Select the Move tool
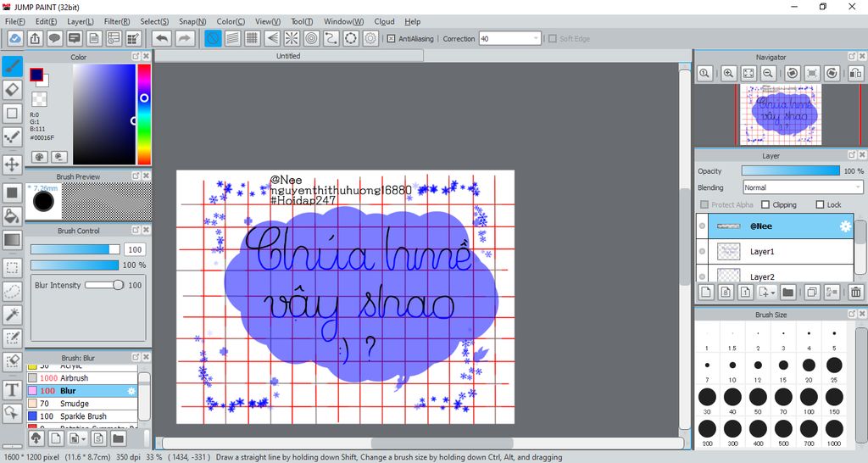The height and width of the screenshot is (463, 868). click(12, 165)
